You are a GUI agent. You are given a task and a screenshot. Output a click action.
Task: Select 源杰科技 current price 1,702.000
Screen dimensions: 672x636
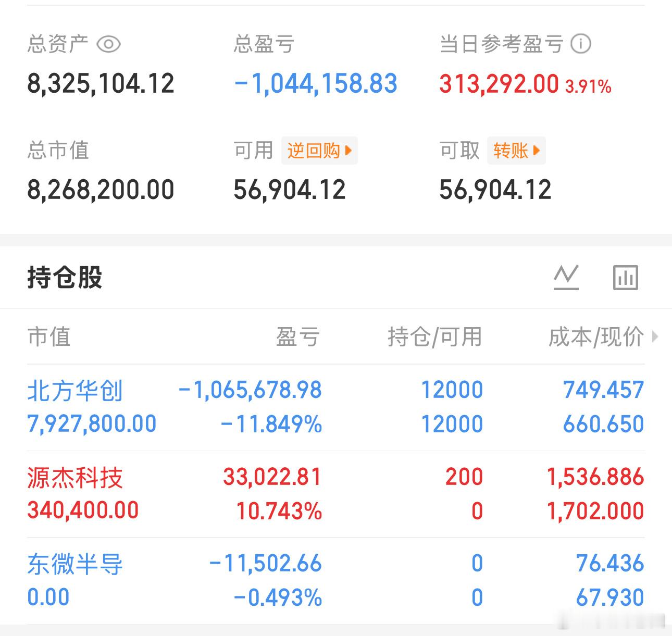coord(595,511)
